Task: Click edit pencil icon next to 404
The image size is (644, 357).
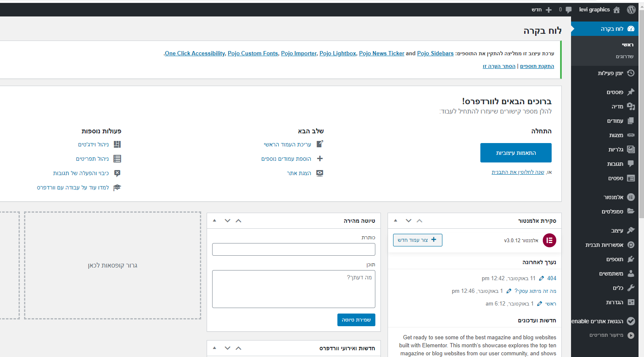Action: (542, 278)
